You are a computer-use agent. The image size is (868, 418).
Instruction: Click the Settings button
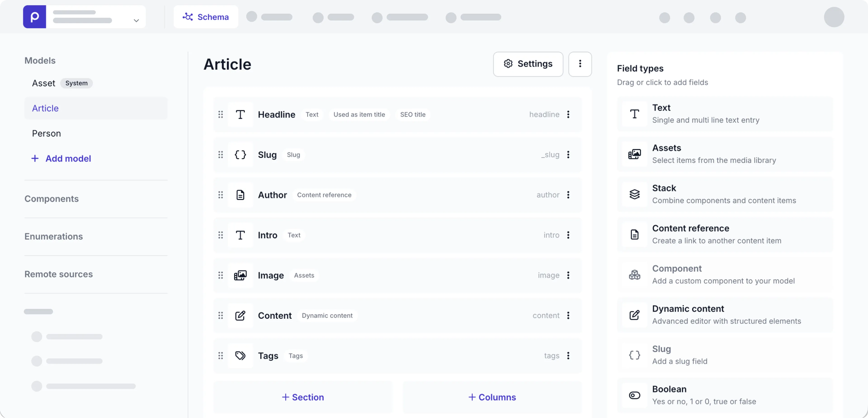tap(528, 64)
